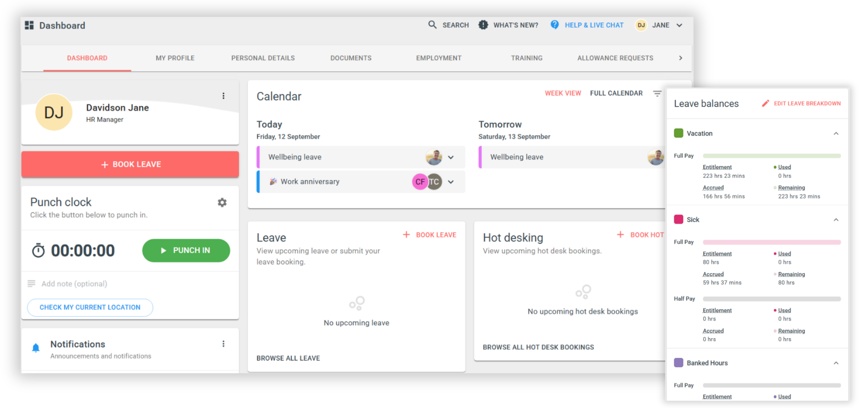Click the What's New bell icon
This screenshot has height=408, width=868.
[483, 25]
